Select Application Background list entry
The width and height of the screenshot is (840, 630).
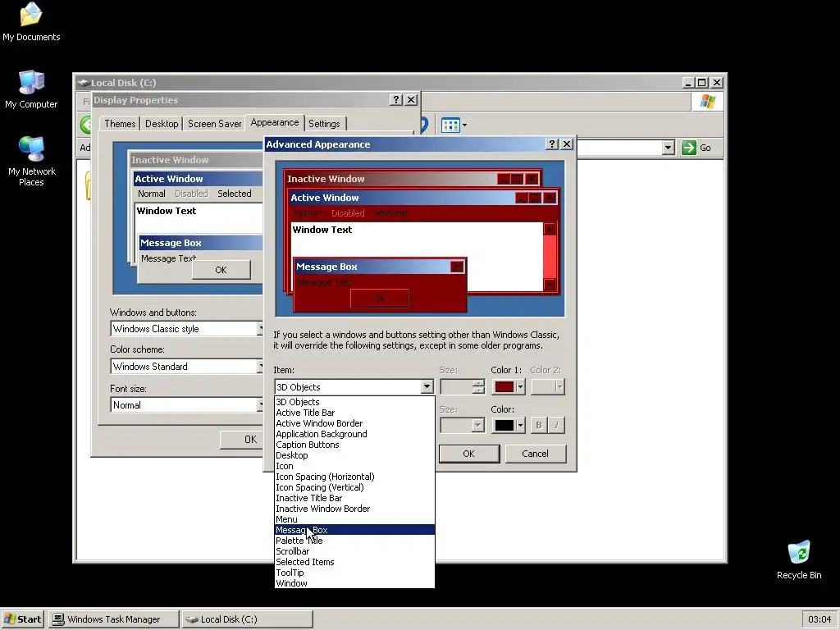click(354, 434)
